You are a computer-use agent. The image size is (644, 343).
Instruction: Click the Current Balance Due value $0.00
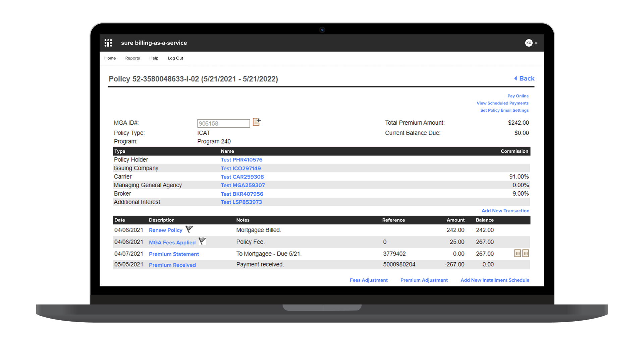522,133
